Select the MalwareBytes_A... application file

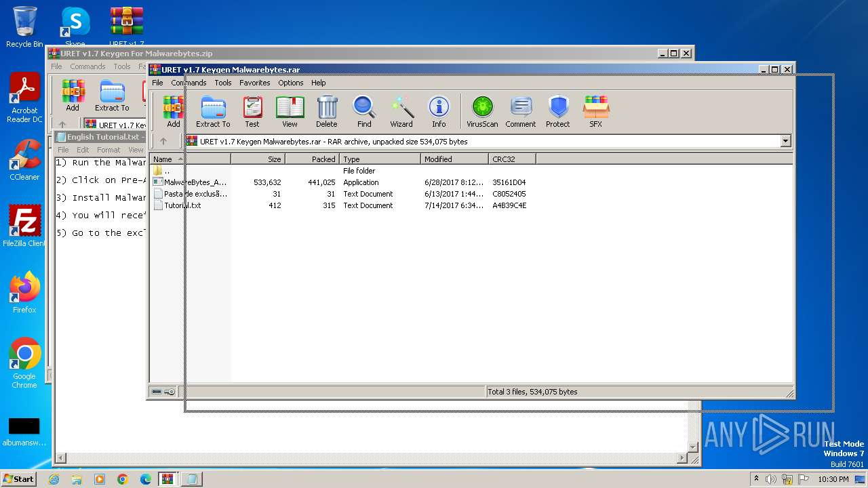(190, 182)
